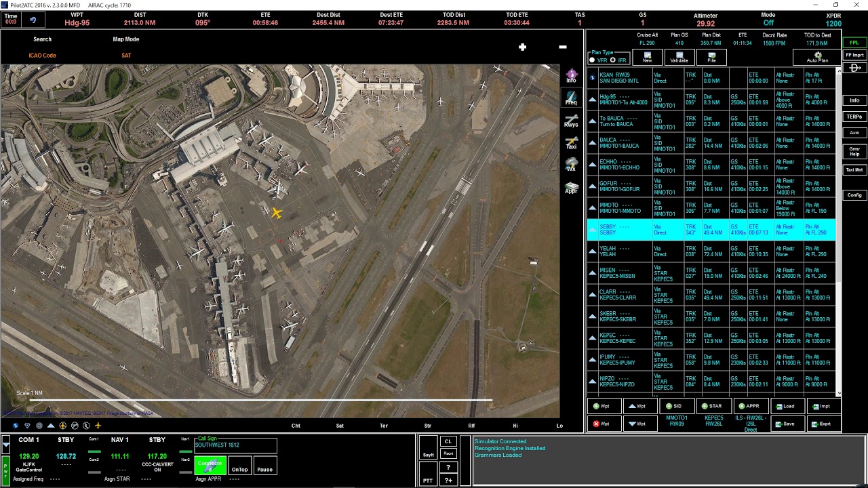The image size is (868, 488).
Task: Switch map to Hi airways mode
Action: click(x=515, y=426)
